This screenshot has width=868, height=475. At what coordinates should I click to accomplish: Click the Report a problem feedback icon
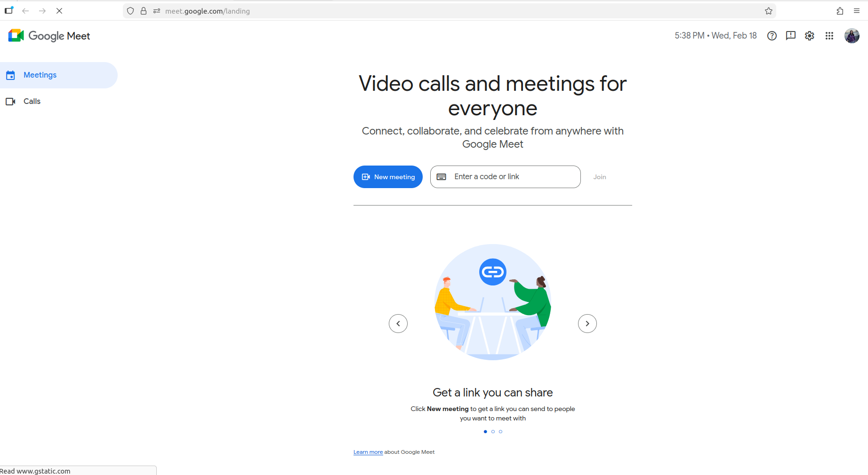(x=790, y=36)
